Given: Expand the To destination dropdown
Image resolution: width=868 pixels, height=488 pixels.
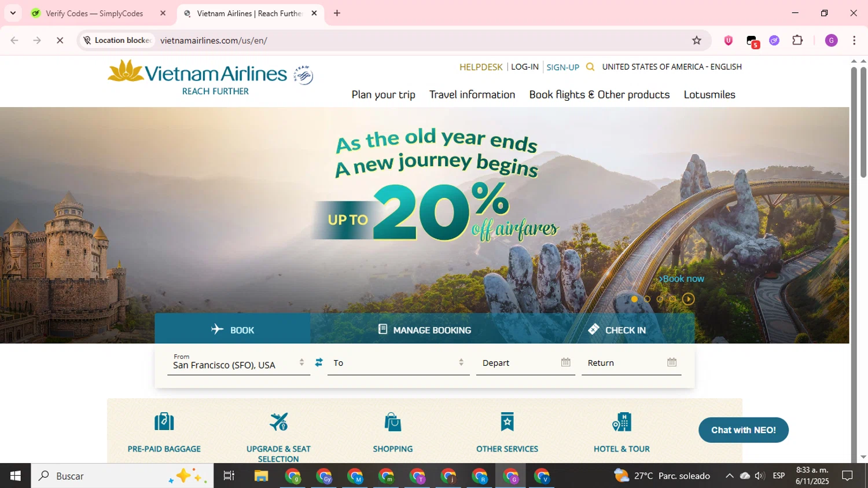Looking at the screenshot, I should 461,362.
